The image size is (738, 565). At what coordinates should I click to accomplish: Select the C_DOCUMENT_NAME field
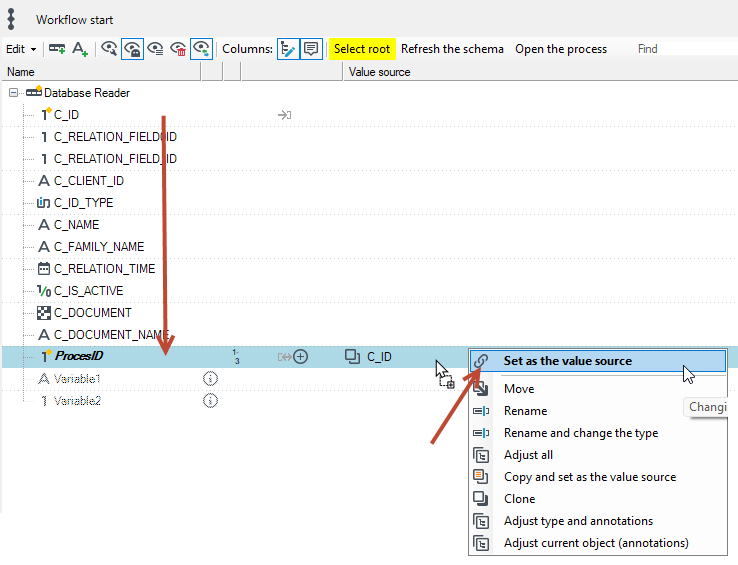111,335
